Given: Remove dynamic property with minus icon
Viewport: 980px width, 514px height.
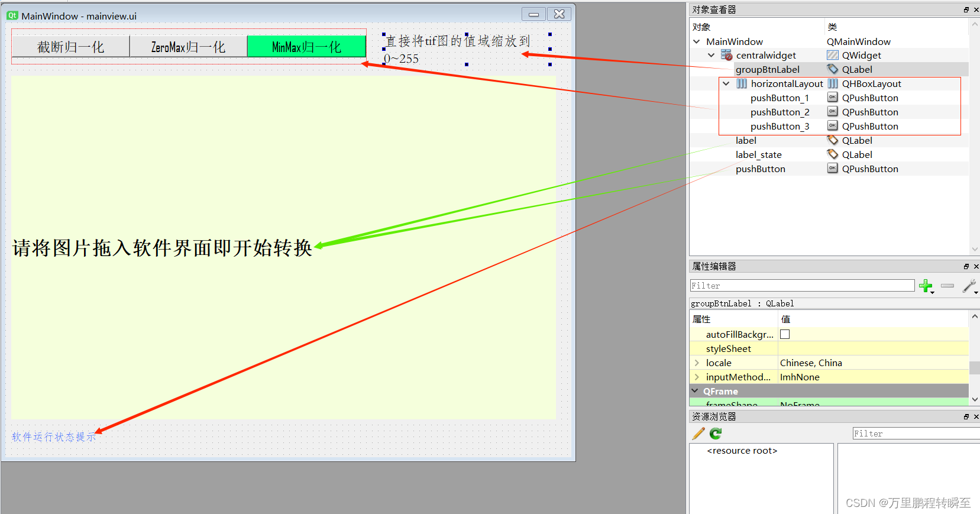Looking at the screenshot, I should point(947,286).
